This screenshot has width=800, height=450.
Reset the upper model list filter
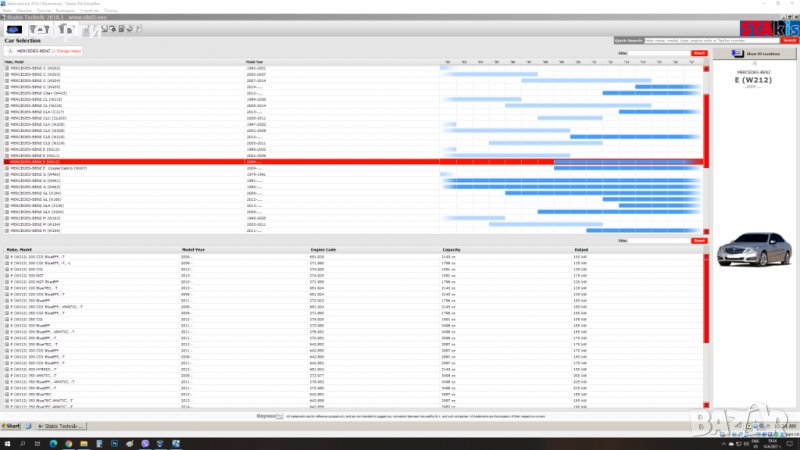(699, 52)
